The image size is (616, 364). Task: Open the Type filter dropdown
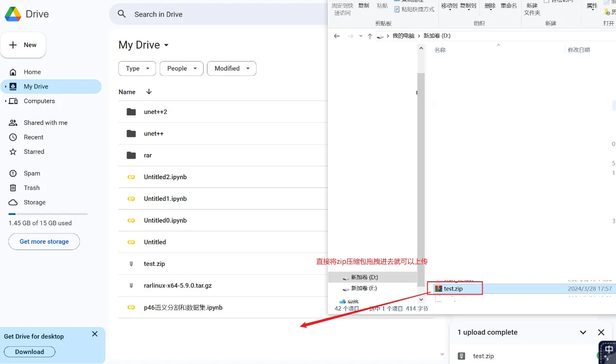point(137,69)
